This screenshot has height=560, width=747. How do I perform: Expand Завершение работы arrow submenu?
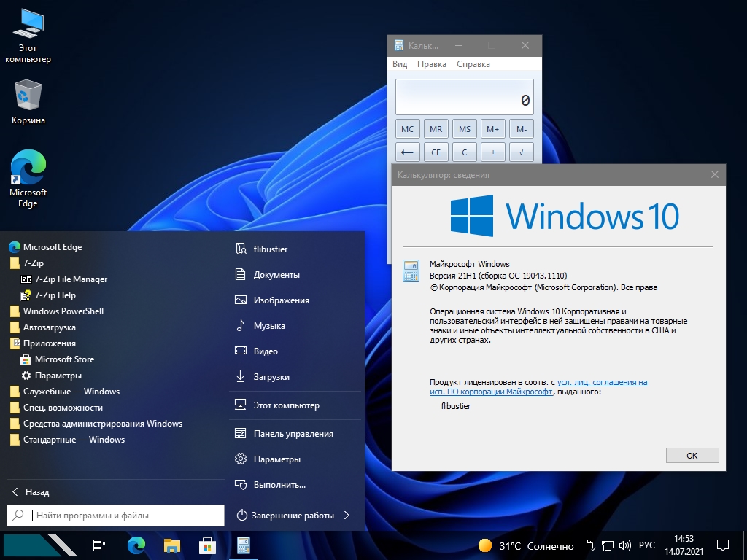tap(347, 516)
